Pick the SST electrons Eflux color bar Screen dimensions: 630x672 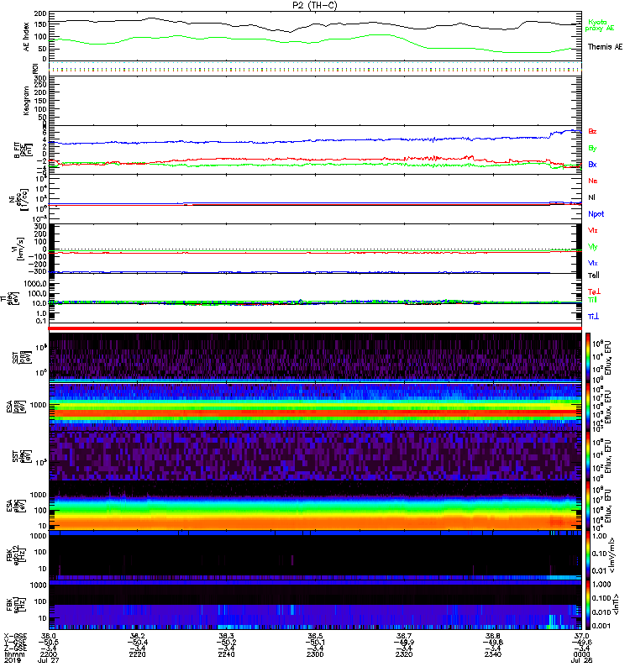588,457
